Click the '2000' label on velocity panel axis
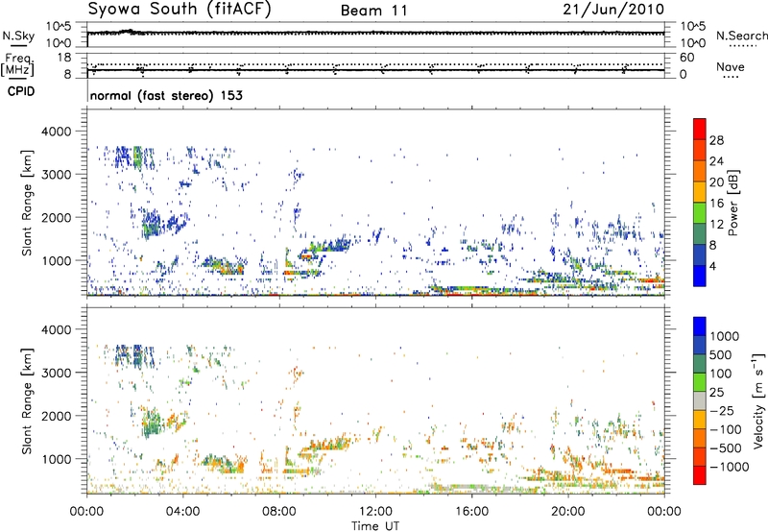Screen dimensions: 768x532 (x=57, y=416)
